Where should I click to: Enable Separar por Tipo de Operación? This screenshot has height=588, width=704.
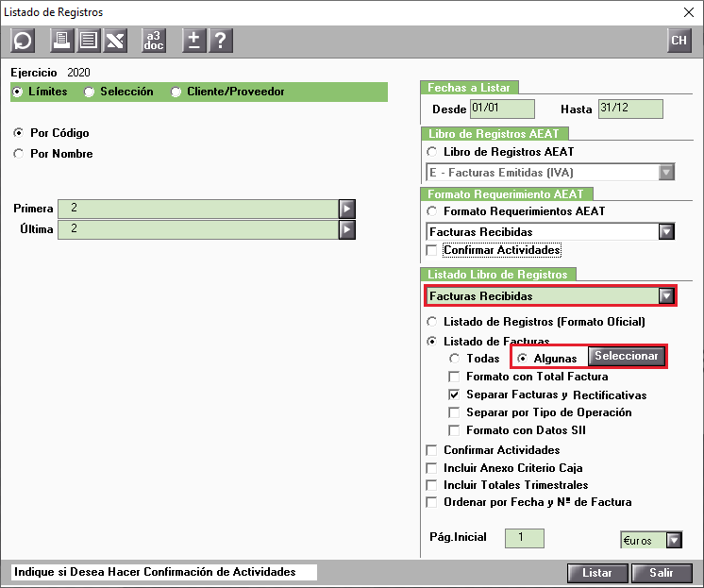(454, 412)
